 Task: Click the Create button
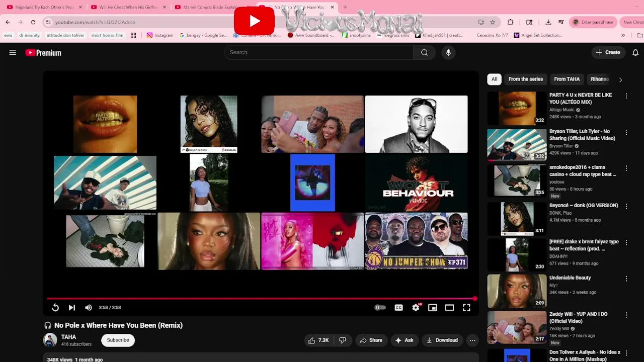point(608,52)
